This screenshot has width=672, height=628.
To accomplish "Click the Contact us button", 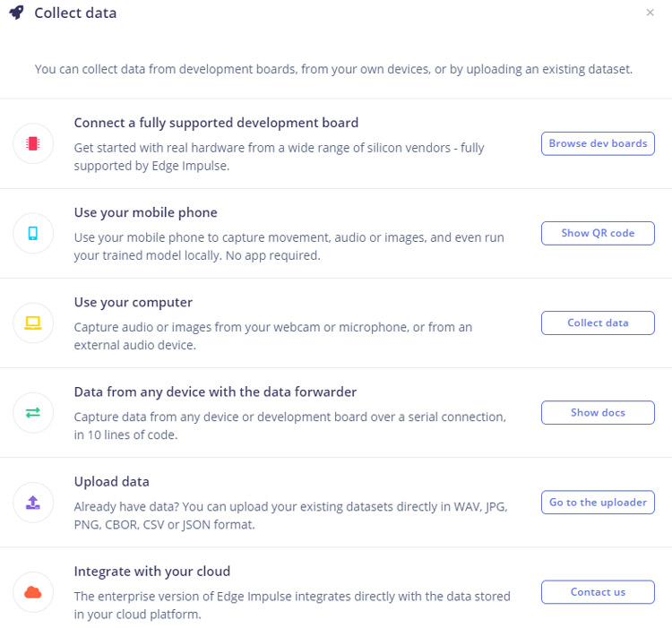I will (x=598, y=592).
